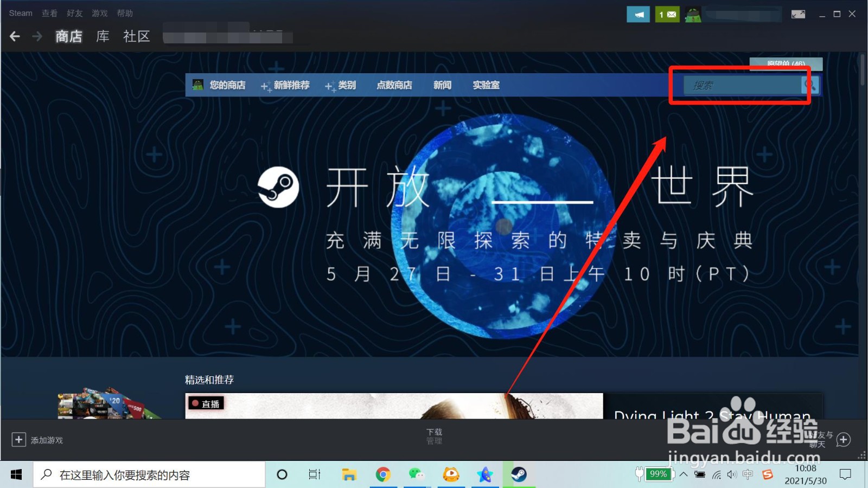Viewport: 868px width, 488px height.
Task: Click the Steam taskbar icon
Action: pyautogui.click(x=519, y=475)
